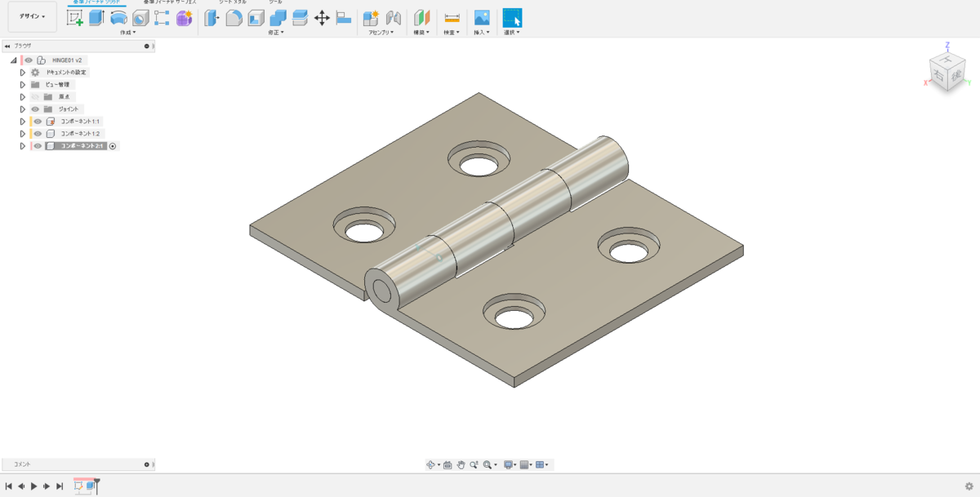Image resolution: width=980 pixels, height=497 pixels.
Task: Open the アセンブリ dropdown menu
Action: 381,33
